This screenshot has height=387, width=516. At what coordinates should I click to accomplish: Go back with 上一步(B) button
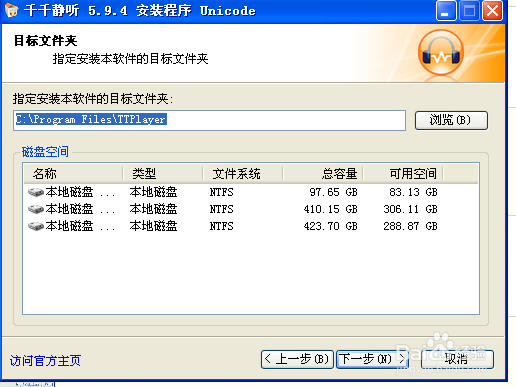[x=297, y=359]
